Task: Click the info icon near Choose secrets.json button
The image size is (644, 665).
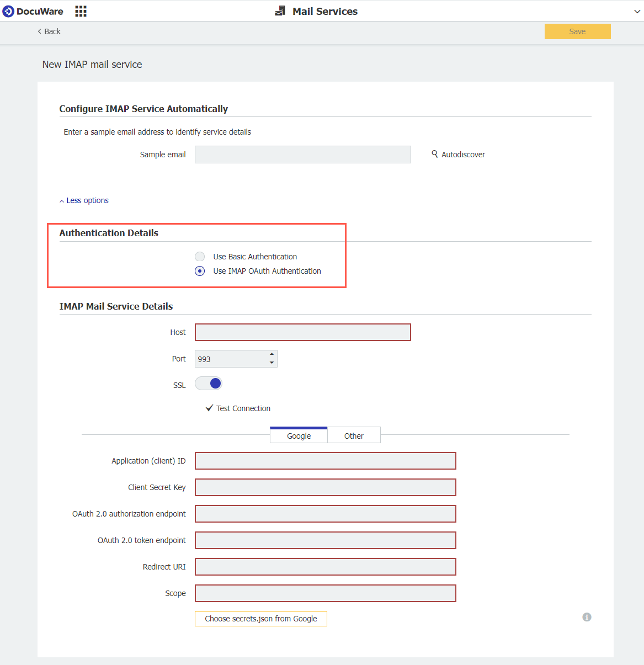Action: (587, 617)
